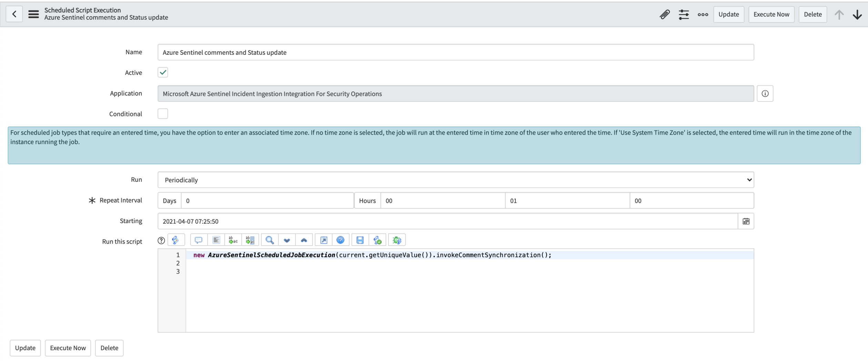Viewport: 868px width, 361px height.
Task: Save script using floppy disk icon
Action: coord(360,240)
